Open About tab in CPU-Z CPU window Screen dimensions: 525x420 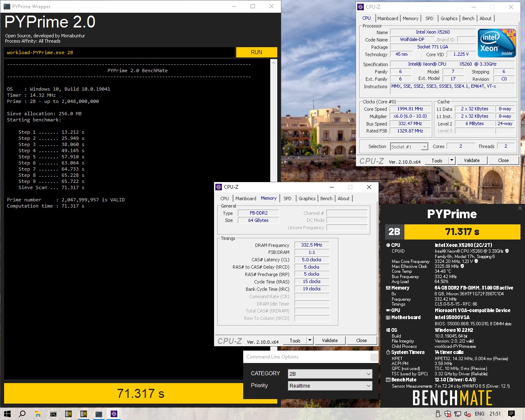(486, 18)
